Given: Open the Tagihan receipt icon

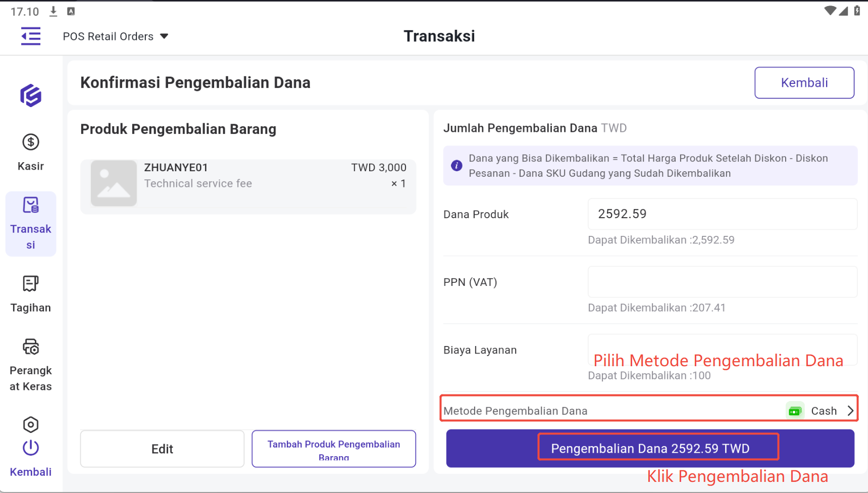Looking at the screenshot, I should [31, 284].
